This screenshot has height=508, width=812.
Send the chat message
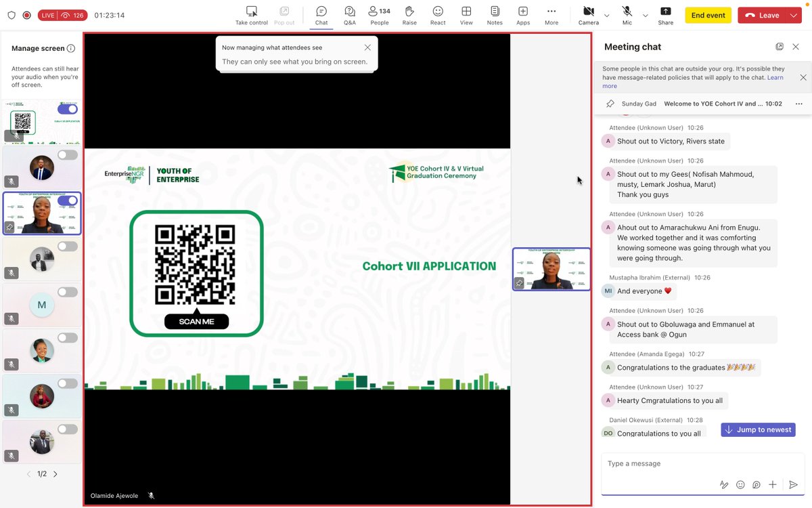click(793, 485)
